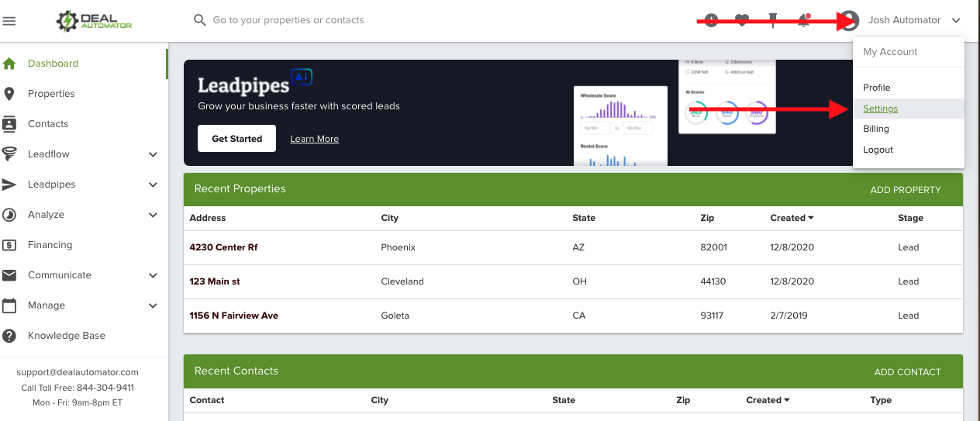980x421 pixels.
Task: Click the State column header in properties
Action: tap(584, 218)
